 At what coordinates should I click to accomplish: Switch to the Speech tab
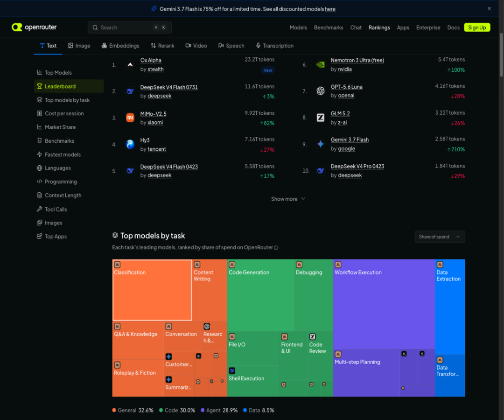(231, 46)
